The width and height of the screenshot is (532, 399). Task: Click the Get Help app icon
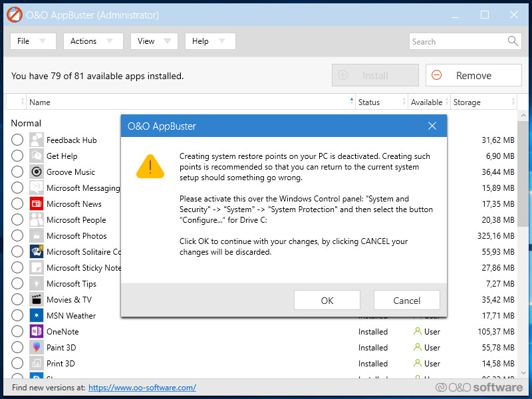point(37,156)
